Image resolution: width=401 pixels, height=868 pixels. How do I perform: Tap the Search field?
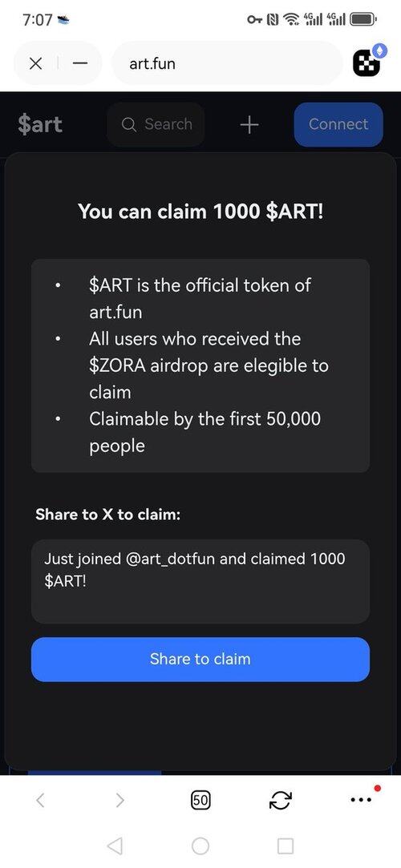[x=156, y=124]
